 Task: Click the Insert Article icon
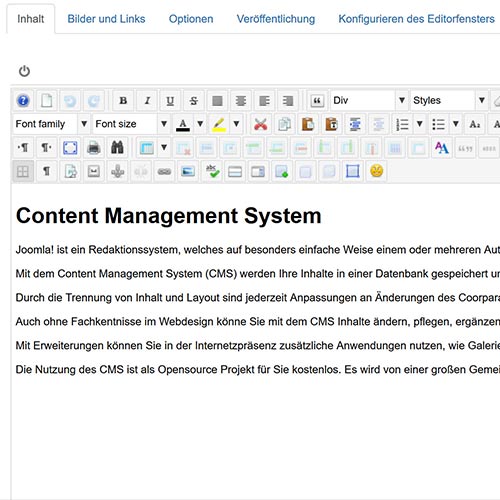click(x=70, y=171)
